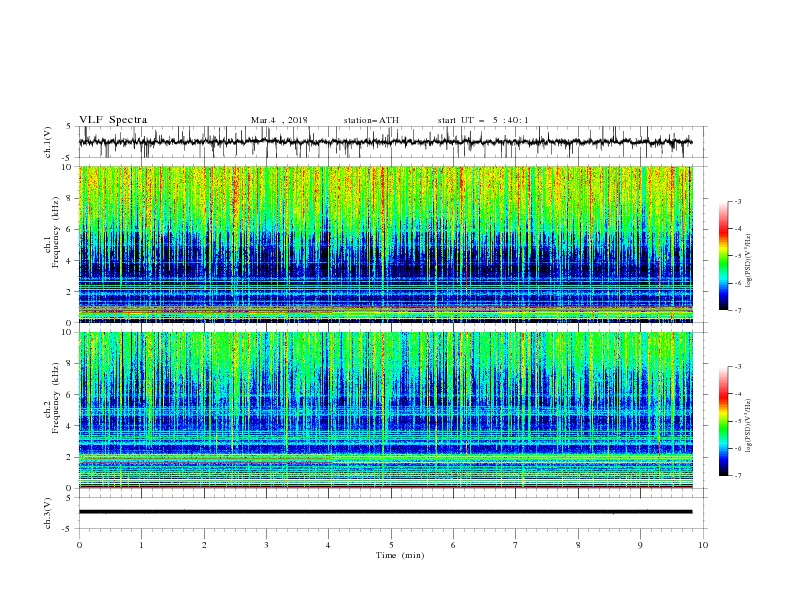Viewport: 792px width, 612px height.
Task: Select the "Time (min)" x-axis label
Action: pos(400,555)
